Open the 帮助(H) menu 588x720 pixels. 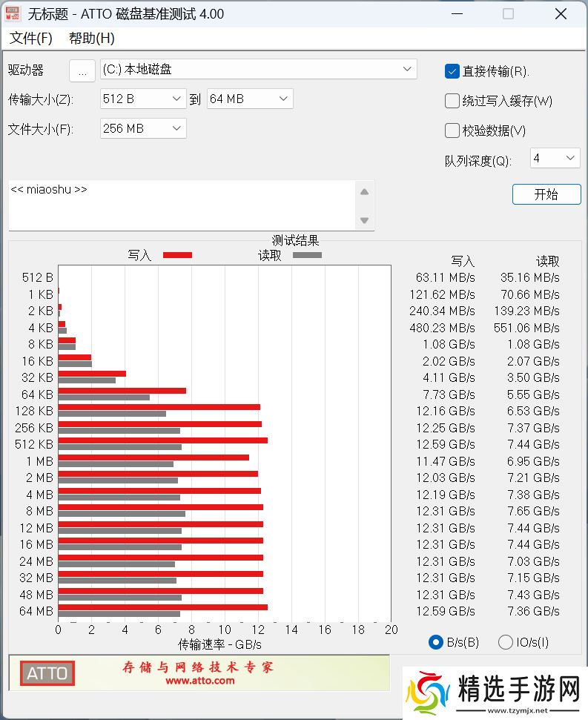(x=92, y=39)
